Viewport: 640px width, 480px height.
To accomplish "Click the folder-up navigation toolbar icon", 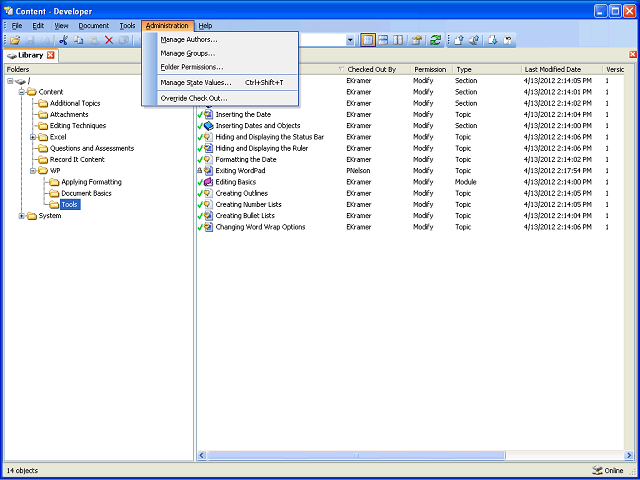I will [416, 40].
